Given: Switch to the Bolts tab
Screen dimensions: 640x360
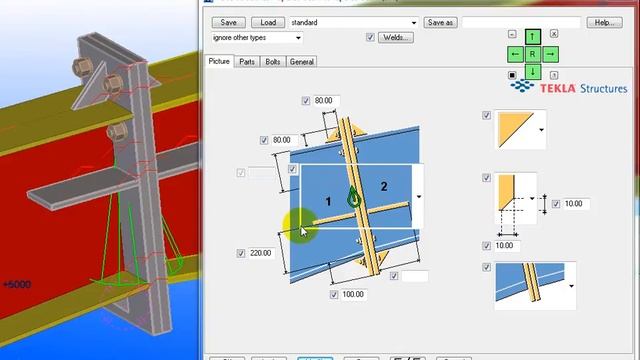Looking at the screenshot, I should click(273, 62).
